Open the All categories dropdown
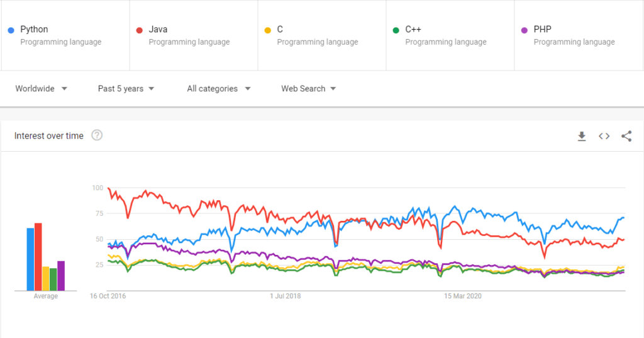The width and height of the screenshot is (644, 338). (x=218, y=89)
